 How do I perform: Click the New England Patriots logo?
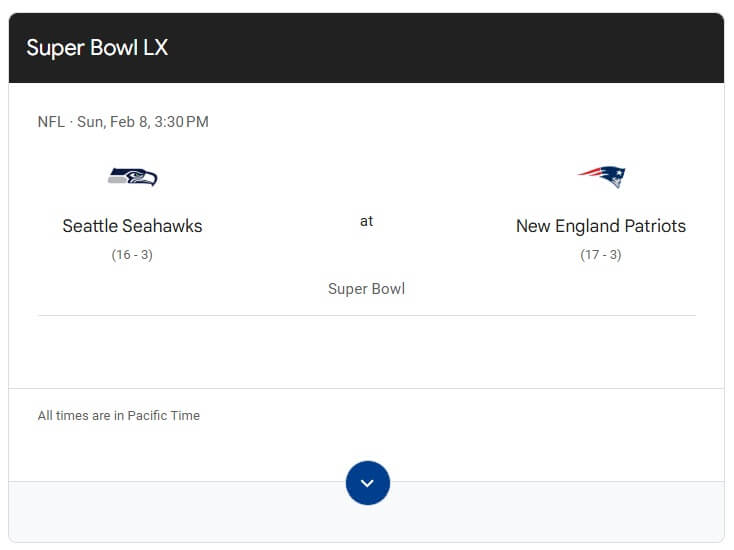(x=601, y=177)
